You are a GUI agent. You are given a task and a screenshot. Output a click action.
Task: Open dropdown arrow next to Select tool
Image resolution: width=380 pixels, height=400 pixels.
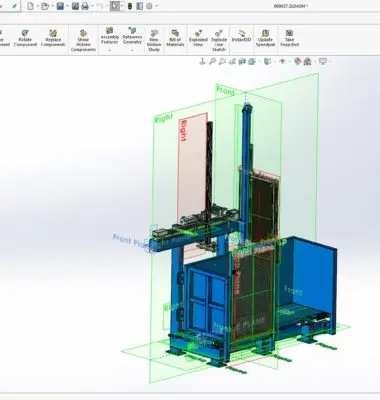coord(122,6)
